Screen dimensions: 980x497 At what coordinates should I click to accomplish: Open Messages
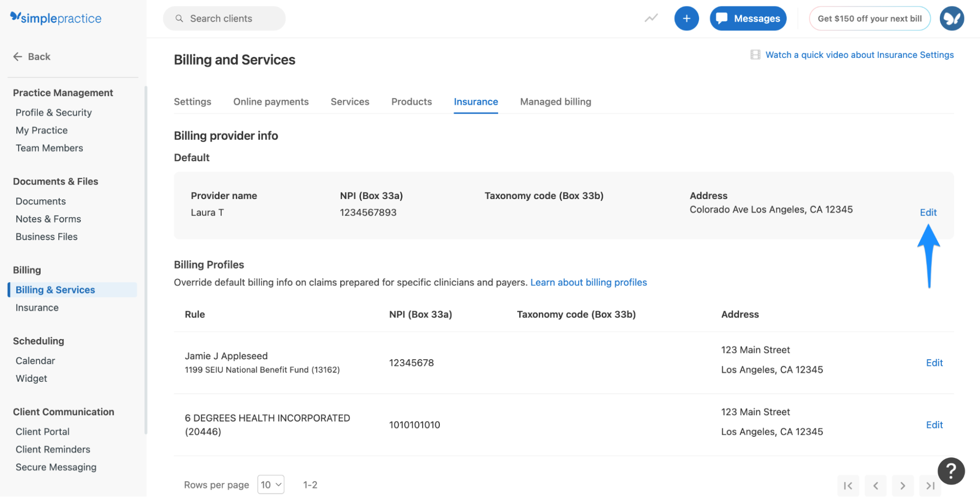coord(748,18)
